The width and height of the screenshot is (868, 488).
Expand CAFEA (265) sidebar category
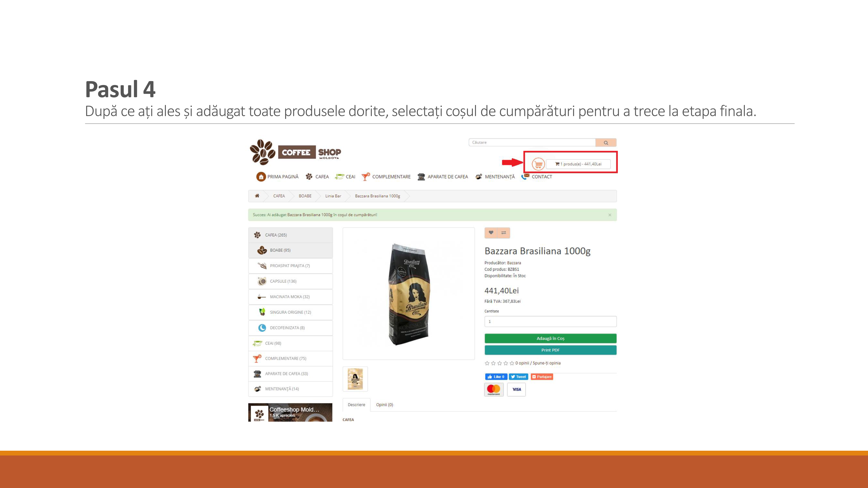(291, 235)
